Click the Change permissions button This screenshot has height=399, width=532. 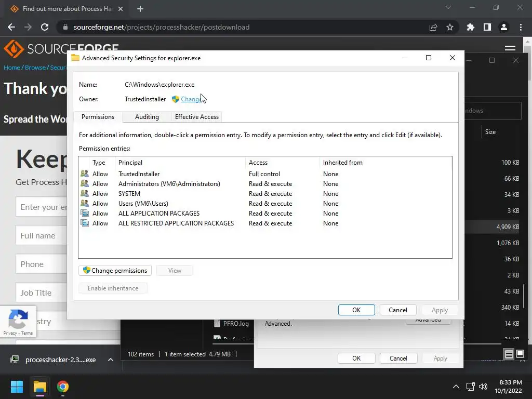click(x=115, y=270)
